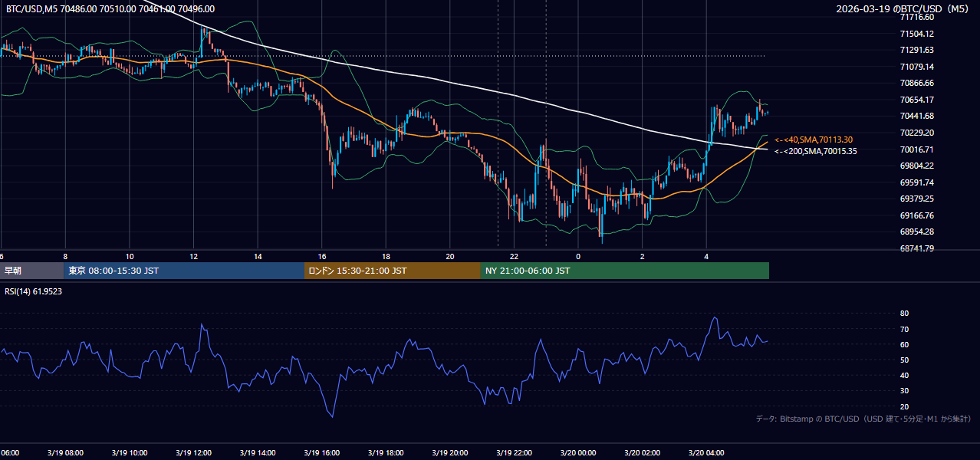Click the 3/19 14:00 time axis label
980x460 pixels.
point(257,453)
